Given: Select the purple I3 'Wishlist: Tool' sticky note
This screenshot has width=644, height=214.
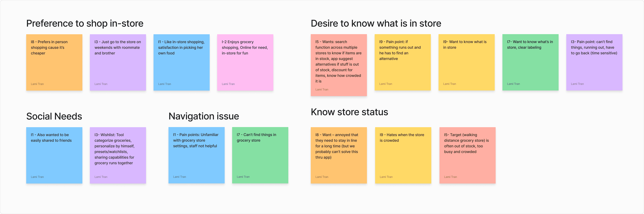Looking at the screenshot, I should click(x=118, y=155).
